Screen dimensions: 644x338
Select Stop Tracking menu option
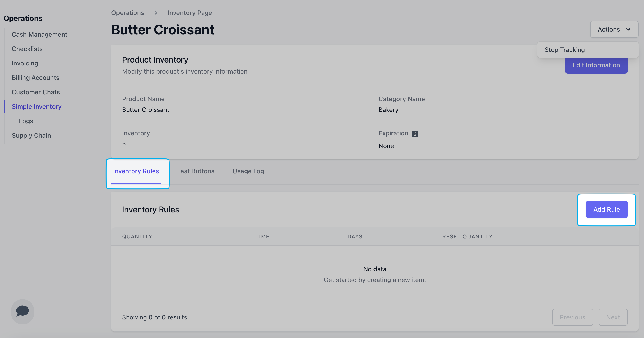(565, 50)
